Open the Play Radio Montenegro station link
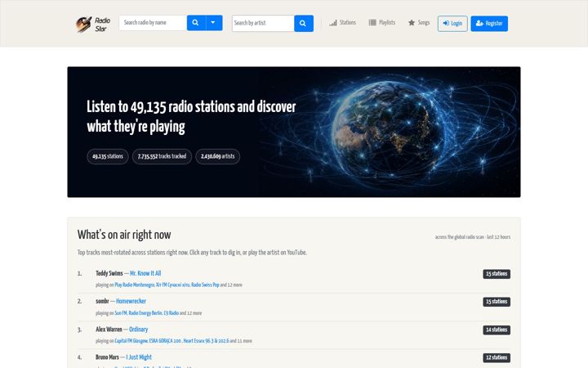 click(134, 285)
